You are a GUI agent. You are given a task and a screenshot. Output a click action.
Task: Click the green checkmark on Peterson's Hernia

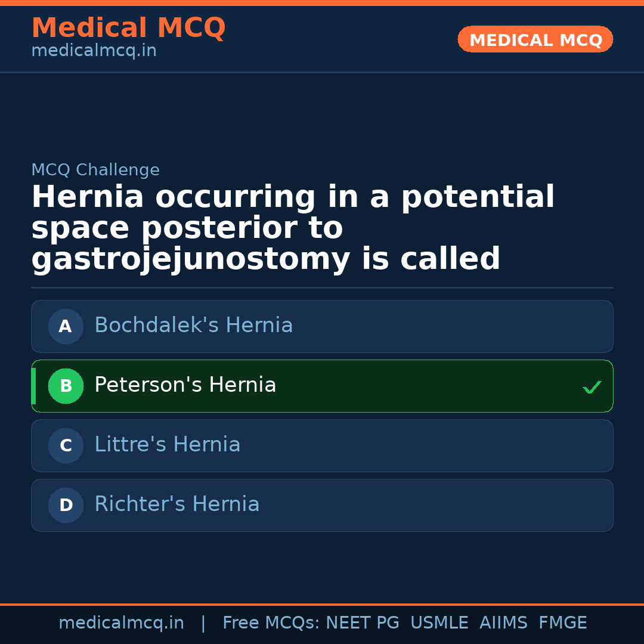(592, 388)
